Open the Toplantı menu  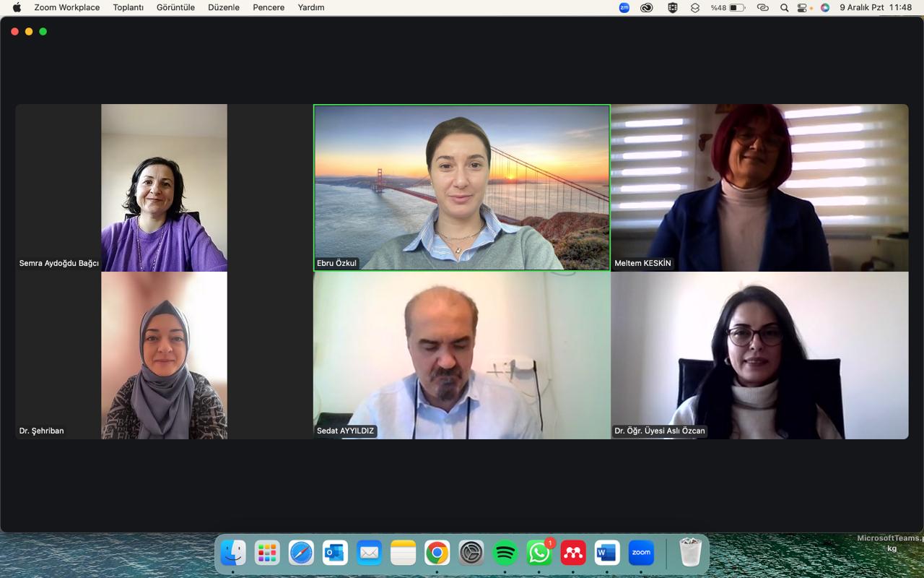point(128,8)
